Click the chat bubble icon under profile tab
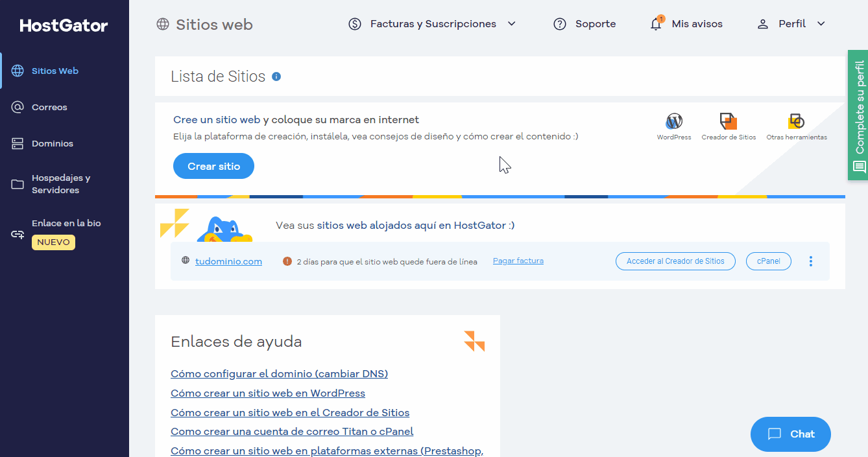 (x=860, y=167)
